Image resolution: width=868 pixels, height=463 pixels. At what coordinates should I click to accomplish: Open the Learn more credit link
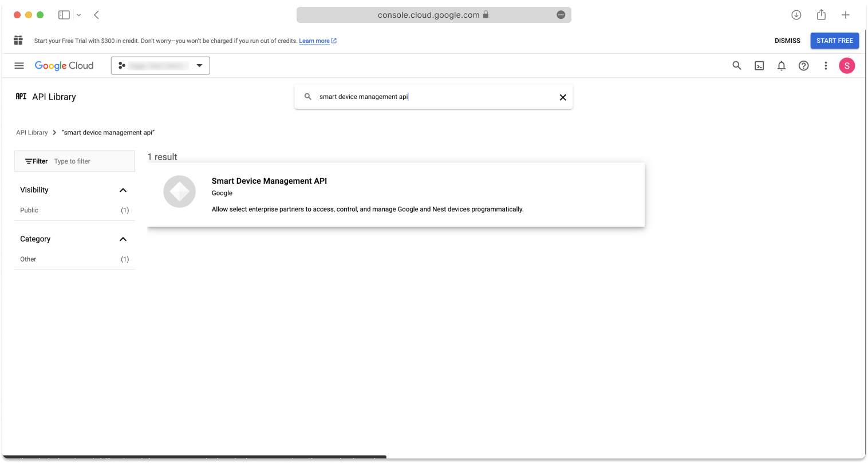314,41
